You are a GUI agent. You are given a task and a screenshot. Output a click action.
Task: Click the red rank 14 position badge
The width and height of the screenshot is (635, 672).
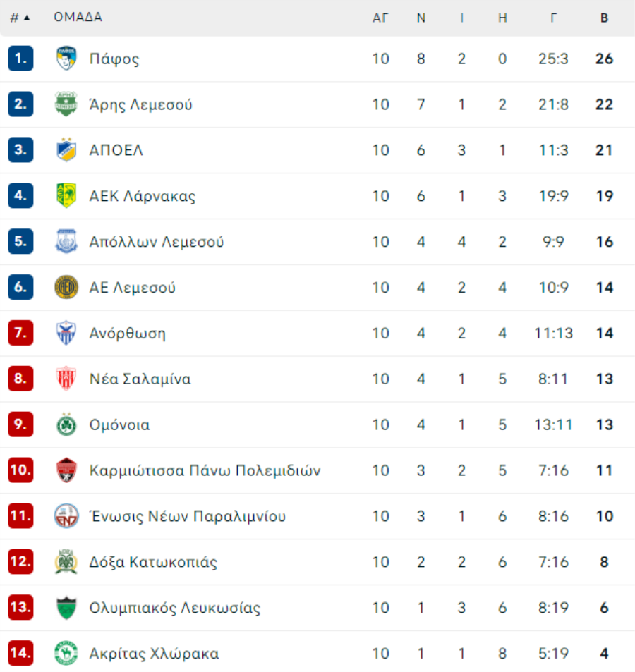point(20,653)
